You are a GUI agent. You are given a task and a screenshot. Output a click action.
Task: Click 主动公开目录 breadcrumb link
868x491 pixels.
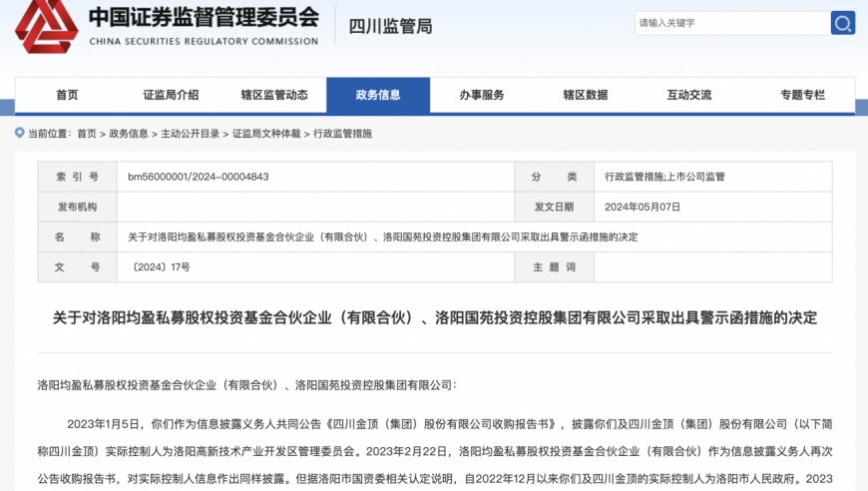190,134
